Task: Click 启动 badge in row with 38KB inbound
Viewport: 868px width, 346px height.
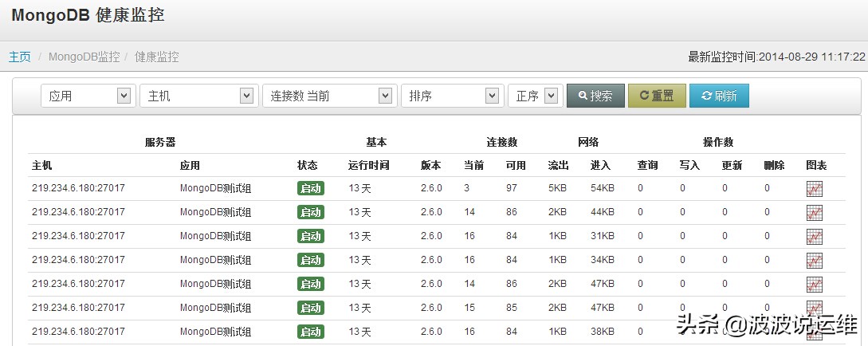Action: [x=311, y=332]
